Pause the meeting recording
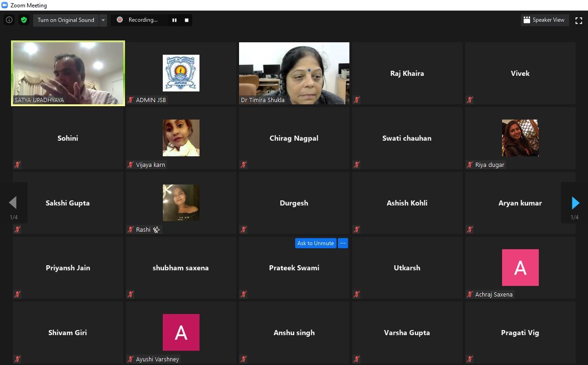The width and height of the screenshot is (588, 365). (174, 20)
